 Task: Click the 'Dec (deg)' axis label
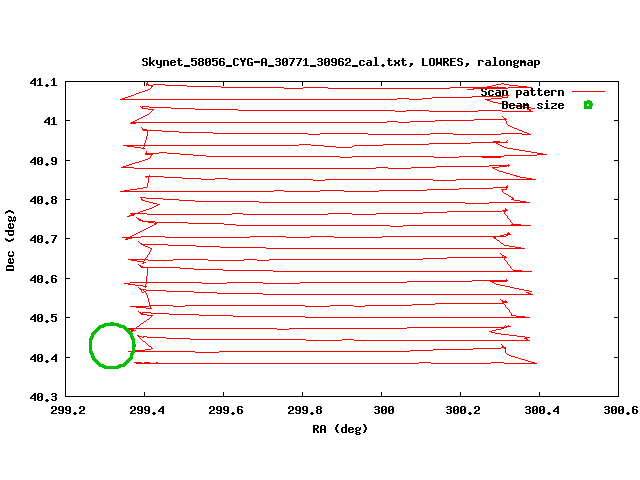(x=10, y=240)
